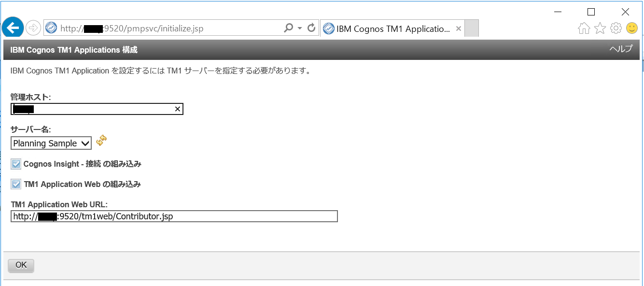Refresh server list with the arrows icon
Image resolution: width=644 pixels, height=286 pixels.
[x=101, y=141]
